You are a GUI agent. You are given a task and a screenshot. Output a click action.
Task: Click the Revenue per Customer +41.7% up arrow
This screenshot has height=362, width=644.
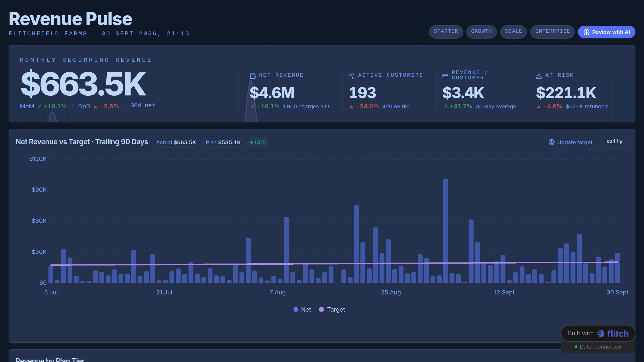click(x=445, y=106)
